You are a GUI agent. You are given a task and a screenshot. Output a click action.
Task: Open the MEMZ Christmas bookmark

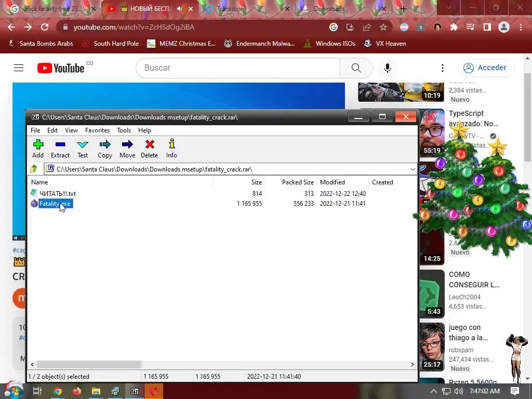coord(181,44)
